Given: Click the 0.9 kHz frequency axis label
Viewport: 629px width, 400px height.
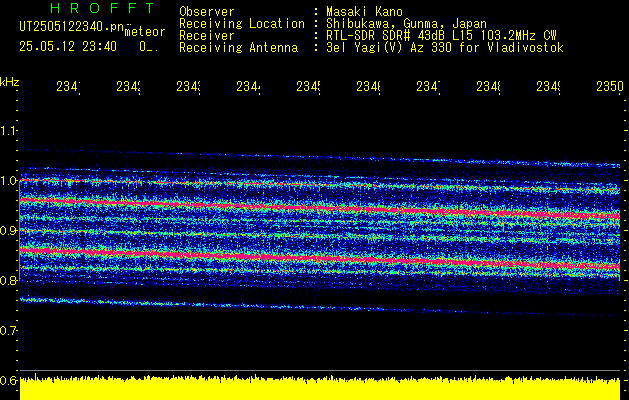Looking at the screenshot, I should (x=8, y=230).
